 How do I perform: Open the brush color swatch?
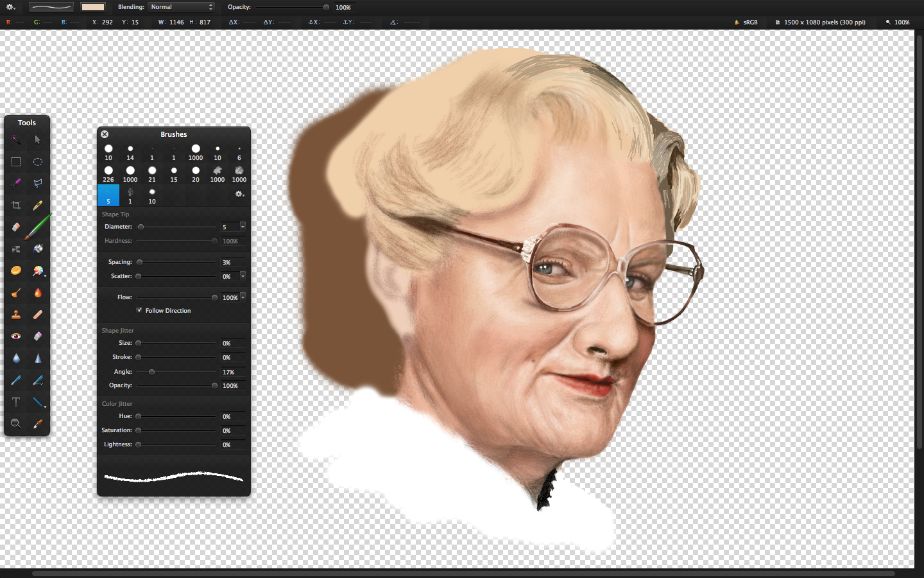93,7
